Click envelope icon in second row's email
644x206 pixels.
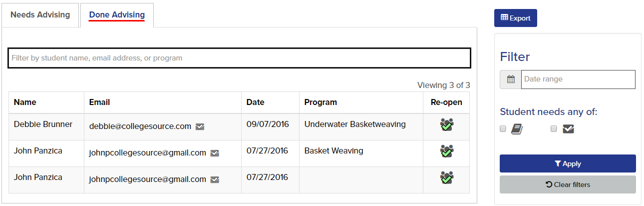(215, 153)
